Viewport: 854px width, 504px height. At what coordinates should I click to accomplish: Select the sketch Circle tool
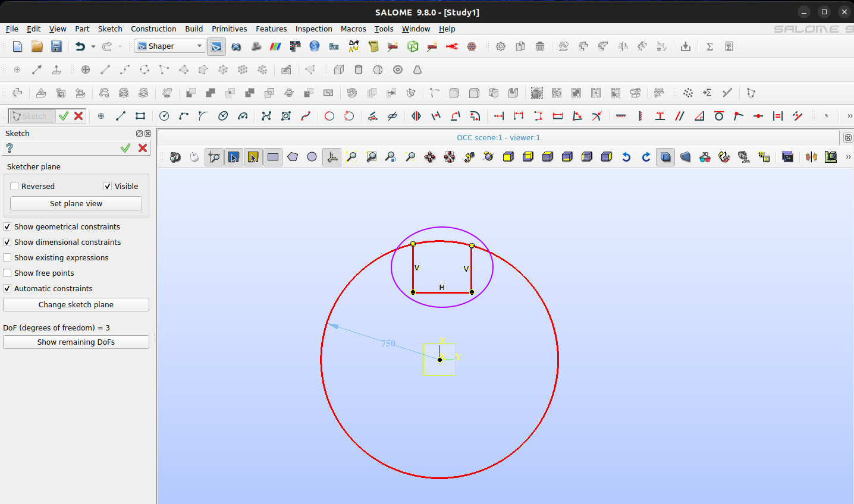[164, 116]
